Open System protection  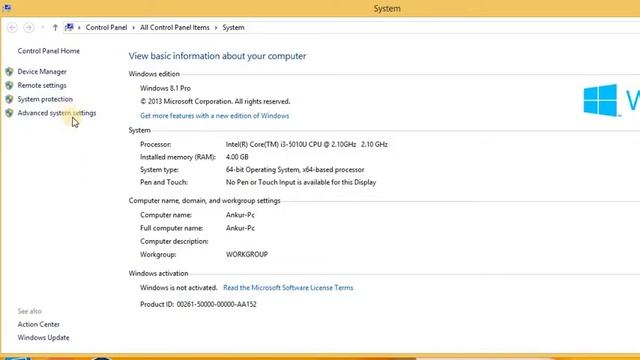(45, 99)
